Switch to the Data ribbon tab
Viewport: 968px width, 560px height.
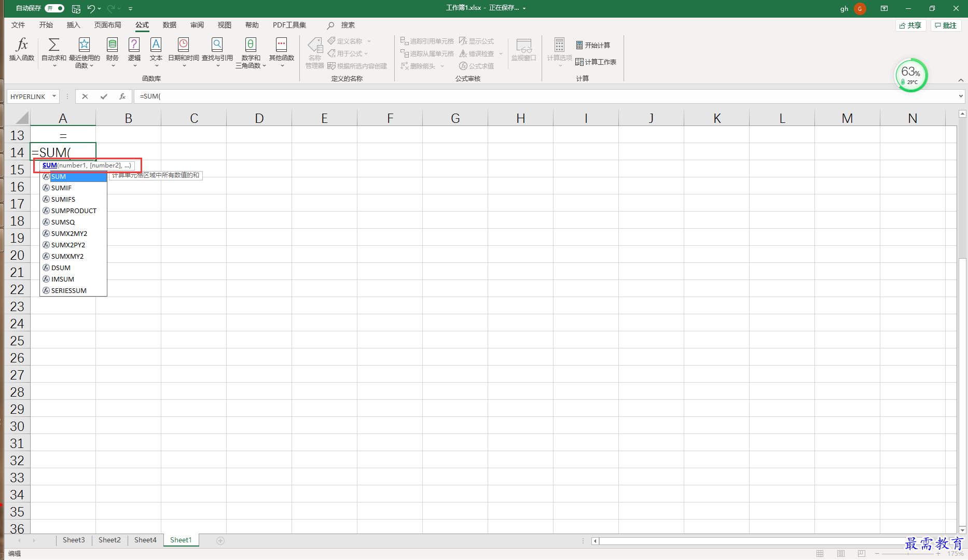[x=169, y=25]
